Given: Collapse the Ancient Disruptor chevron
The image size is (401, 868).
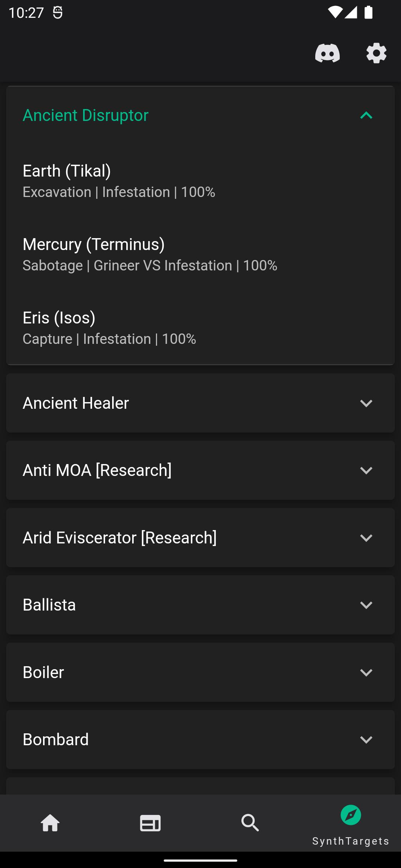Looking at the screenshot, I should (x=366, y=115).
